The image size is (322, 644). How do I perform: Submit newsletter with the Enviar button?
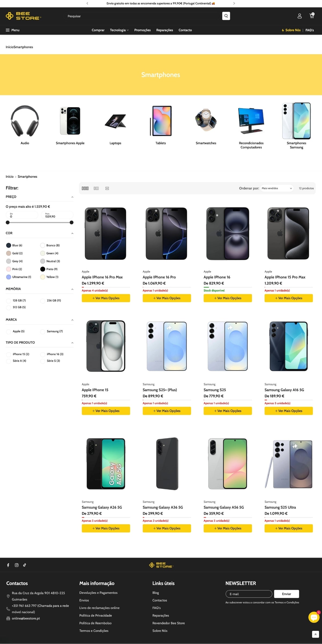point(286,594)
